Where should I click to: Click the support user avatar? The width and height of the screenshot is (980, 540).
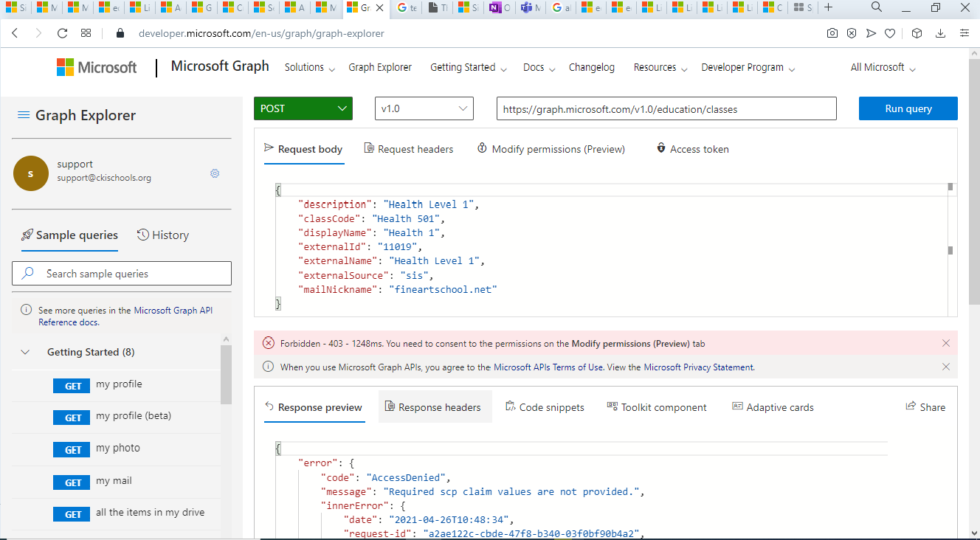[x=30, y=173]
